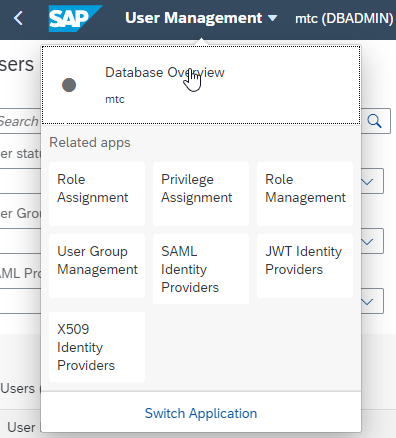Open the Role Assignment app tile

[97, 194]
